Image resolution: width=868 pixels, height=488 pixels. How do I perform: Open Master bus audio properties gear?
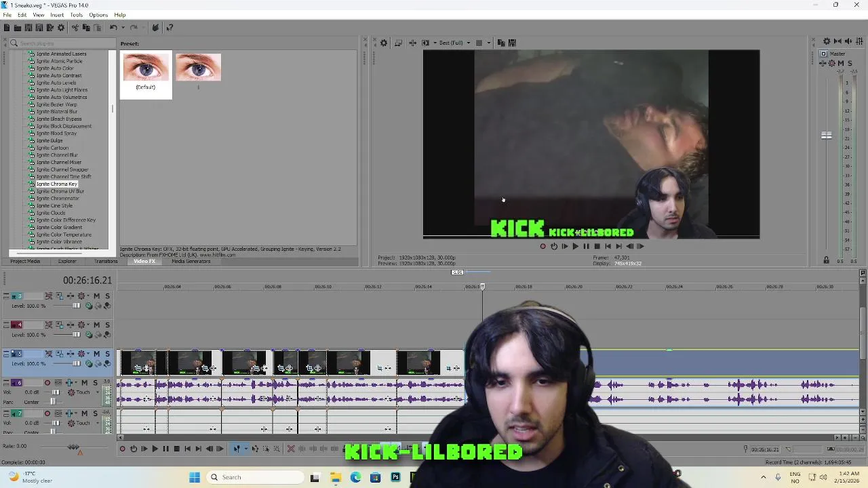[x=827, y=41]
